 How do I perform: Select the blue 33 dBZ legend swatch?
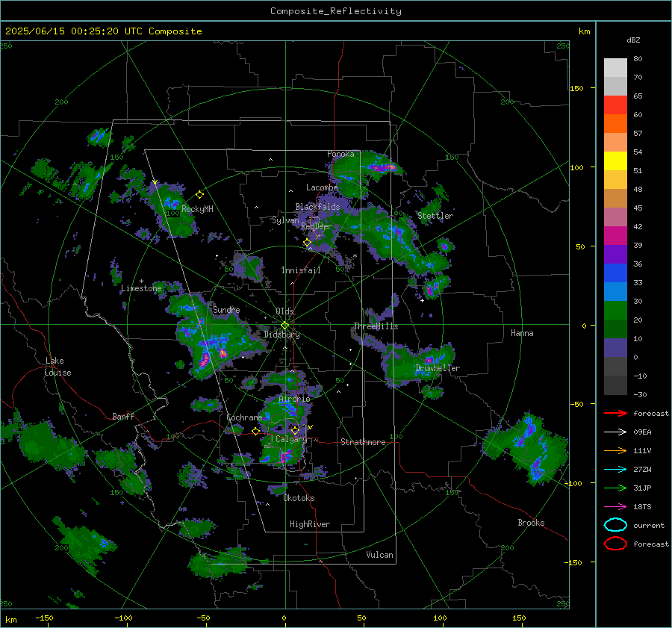(x=615, y=273)
